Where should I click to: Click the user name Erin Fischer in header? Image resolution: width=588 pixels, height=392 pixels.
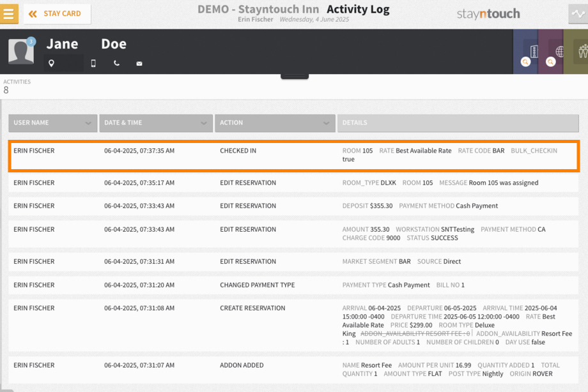pyautogui.click(x=256, y=20)
